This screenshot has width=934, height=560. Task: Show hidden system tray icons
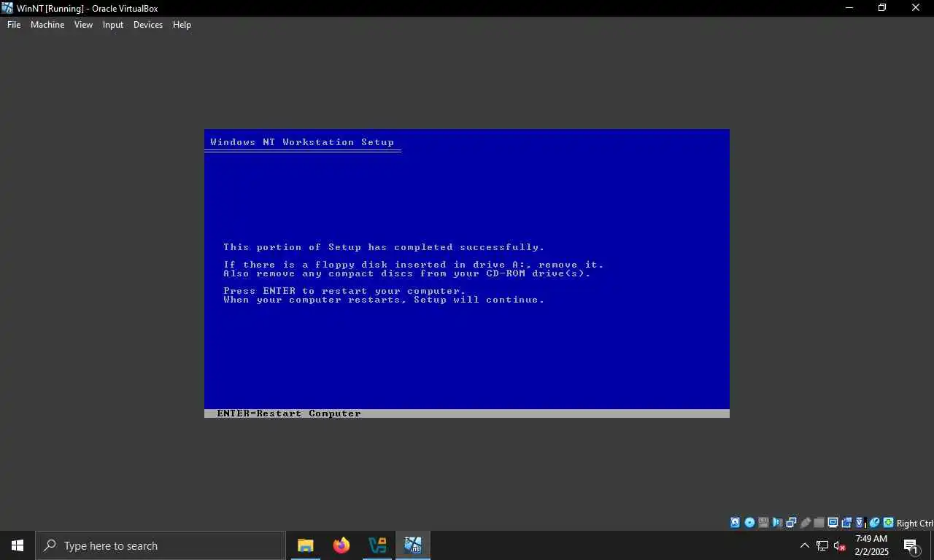(x=805, y=545)
